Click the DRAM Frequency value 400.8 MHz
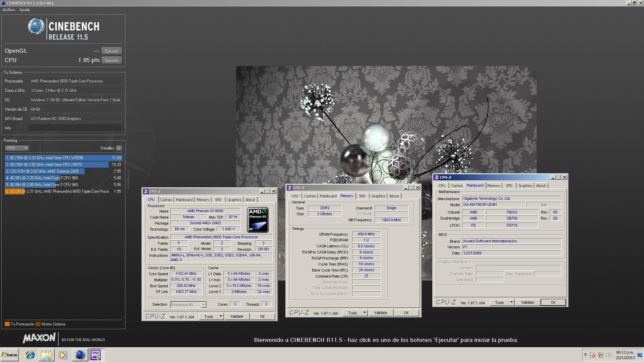The image size is (644, 362). point(366,234)
